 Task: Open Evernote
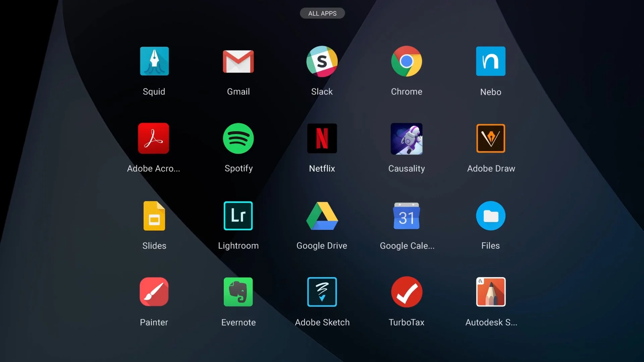click(x=238, y=292)
